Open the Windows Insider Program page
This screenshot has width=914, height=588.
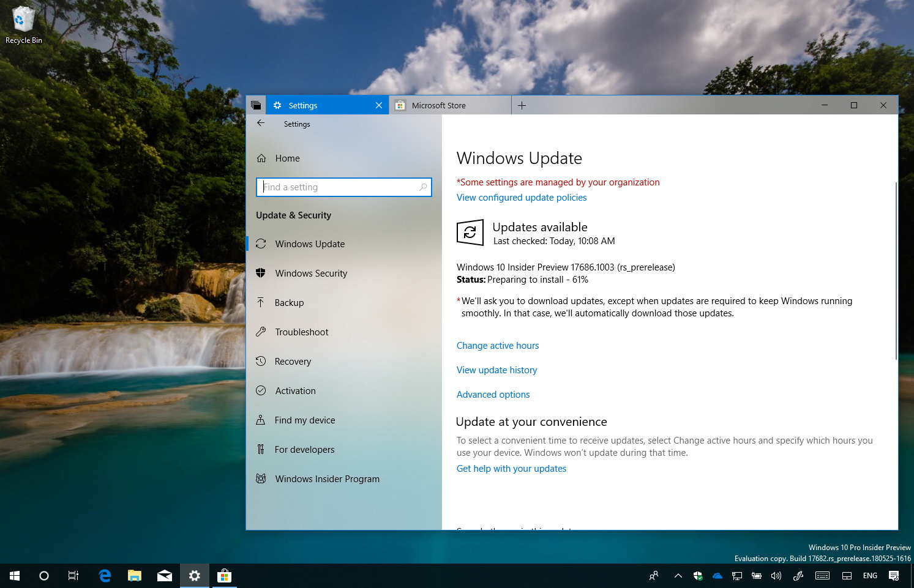coord(327,478)
